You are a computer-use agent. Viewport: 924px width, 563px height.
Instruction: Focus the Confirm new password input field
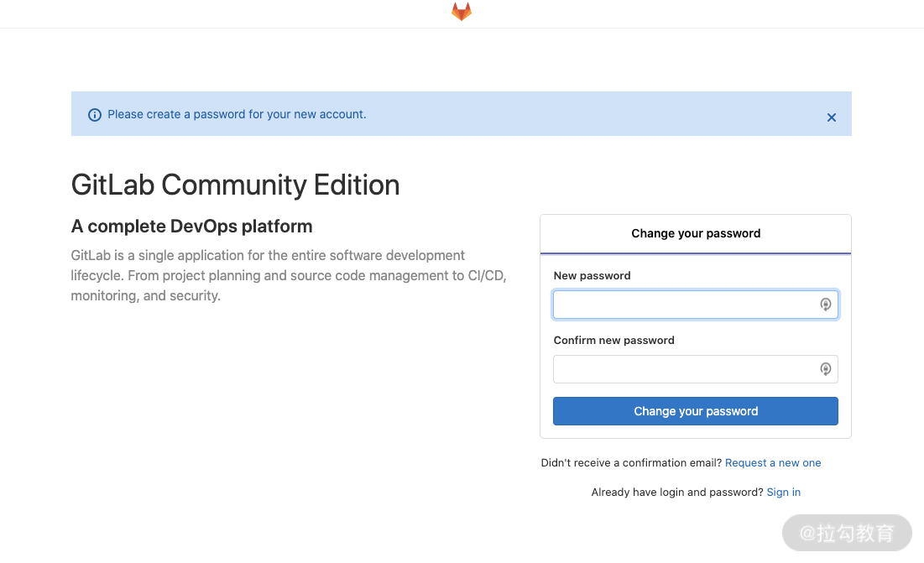(684, 369)
